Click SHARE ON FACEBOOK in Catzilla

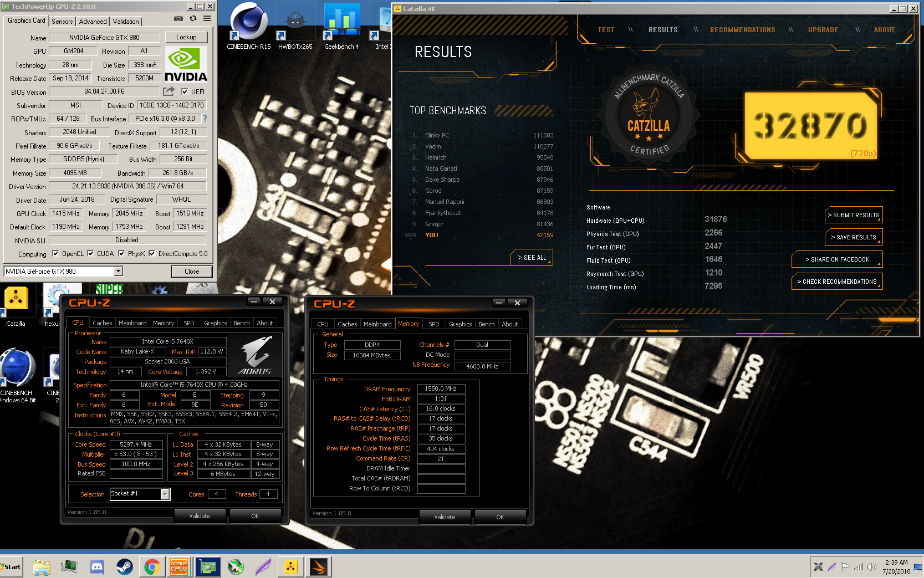click(837, 259)
